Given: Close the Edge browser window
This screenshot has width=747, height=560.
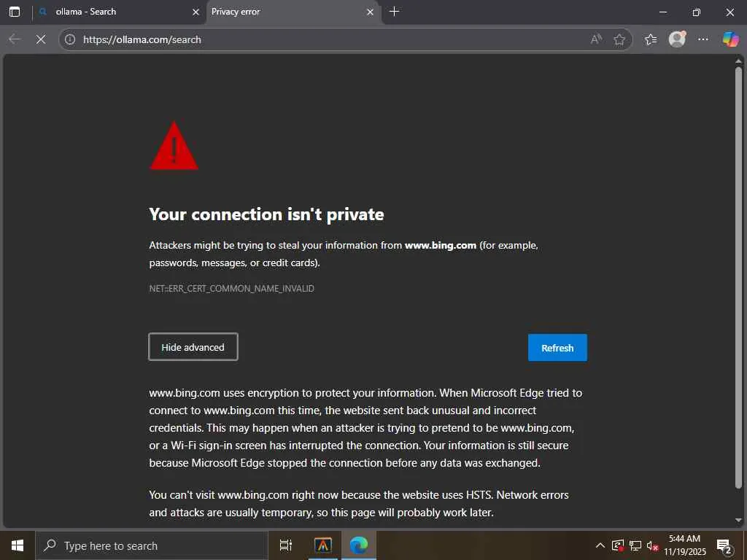Looking at the screenshot, I should click(729, 12).
